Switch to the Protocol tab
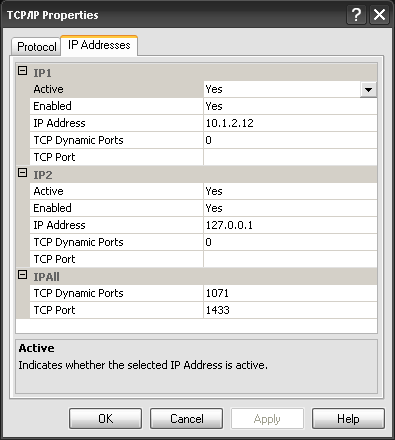This screenshot has height=440, width=395. pos(36,47)
